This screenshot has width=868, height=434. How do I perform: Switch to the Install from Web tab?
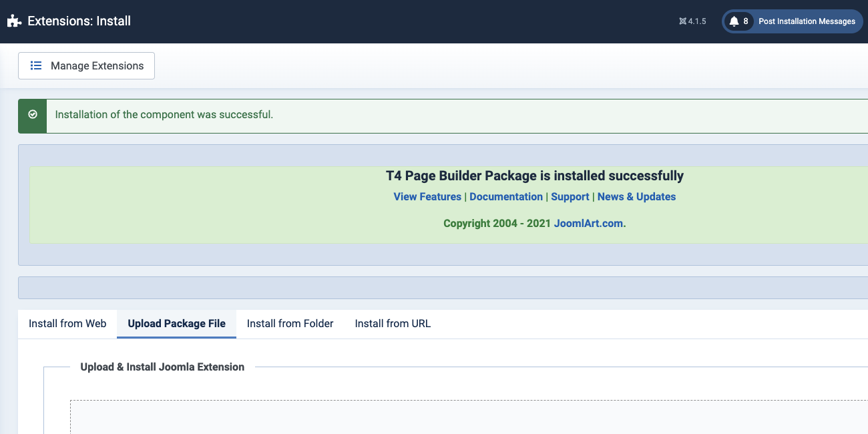point(67,324)
